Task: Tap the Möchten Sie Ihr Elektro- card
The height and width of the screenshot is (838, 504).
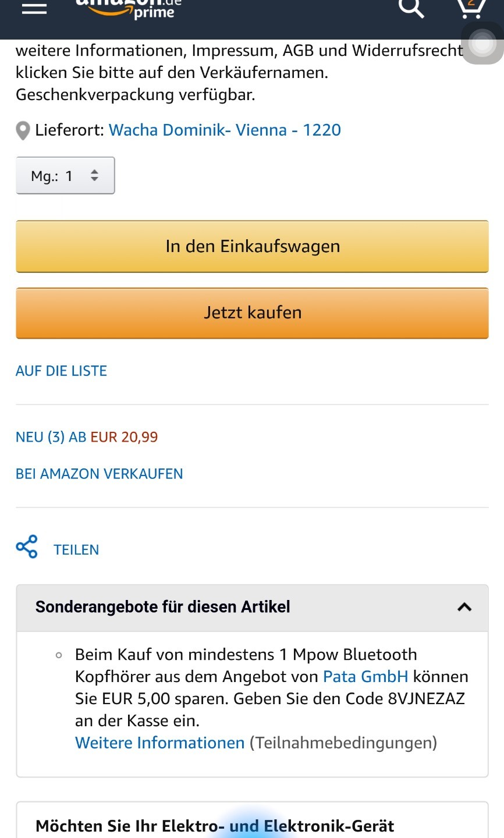Action: pyautogui.click(x=252, y=820)
